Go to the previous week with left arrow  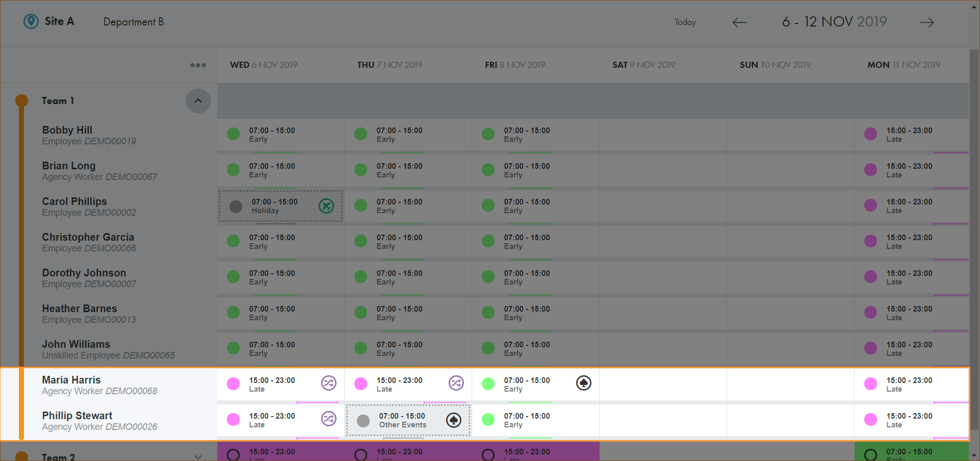(739, 22)
